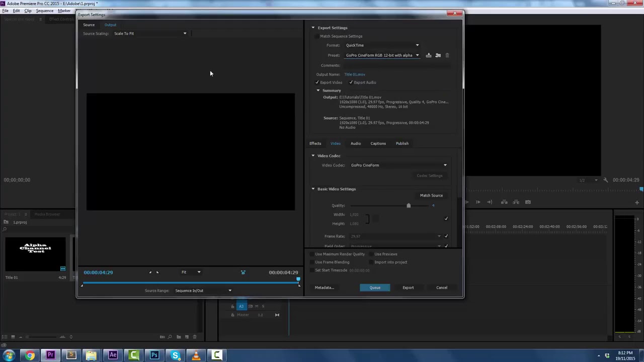
Task: Click the Premiere Pro taskbar icon
Action: click(x=50, y=355)
